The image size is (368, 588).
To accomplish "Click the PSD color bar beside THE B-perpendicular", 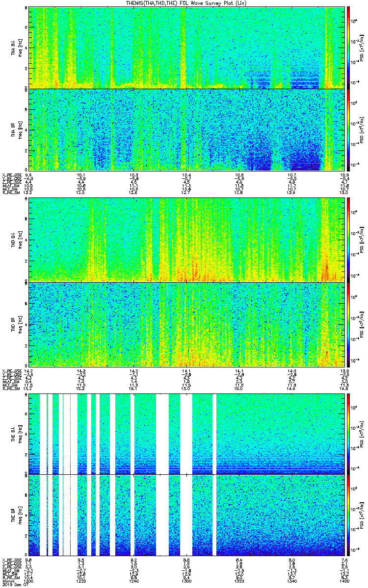I will tap(348, 434).
